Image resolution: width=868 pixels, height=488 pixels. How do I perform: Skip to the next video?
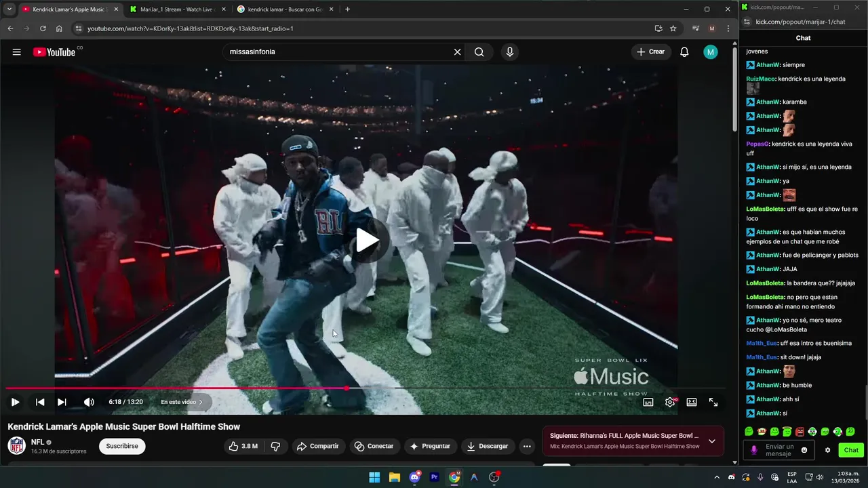point(62,402)
